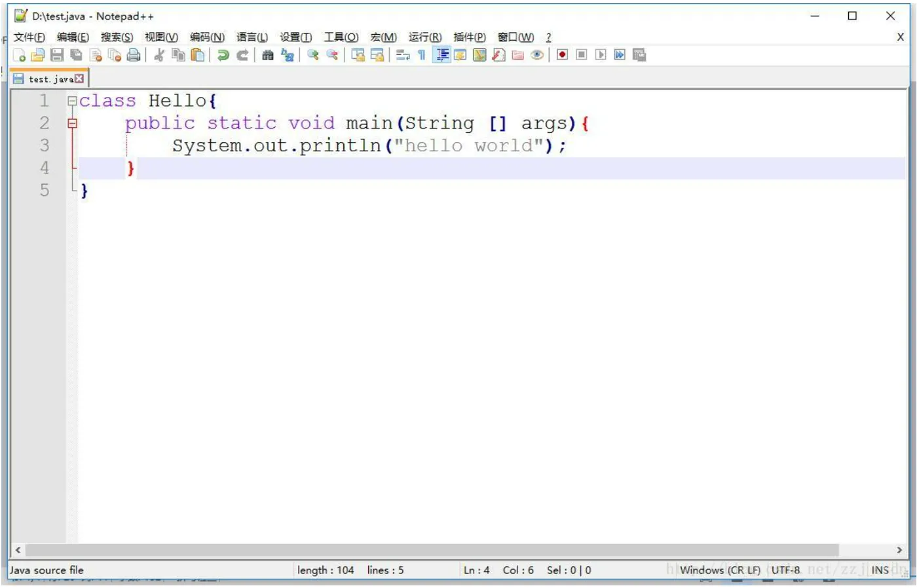Viewport: 917px width, 588px height.
Task: Collapse the main method fold marker
Action: click(x=72, y=124)
